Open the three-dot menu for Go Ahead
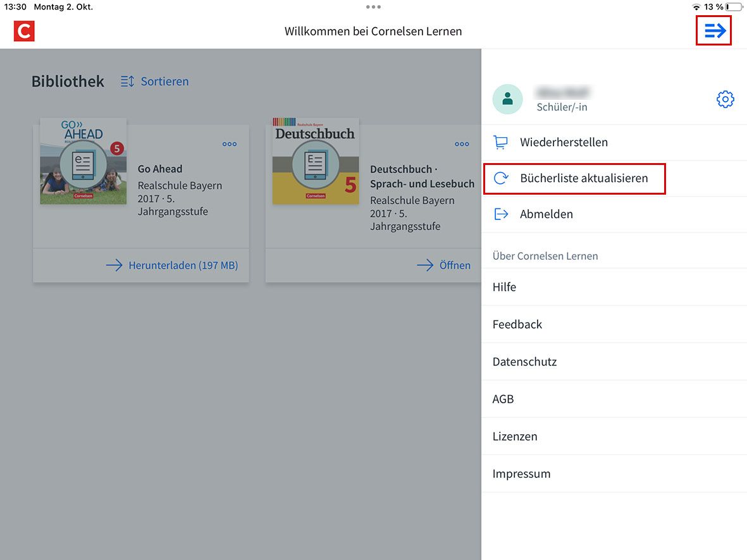This screenshot has height=560, width=747. 230,144
